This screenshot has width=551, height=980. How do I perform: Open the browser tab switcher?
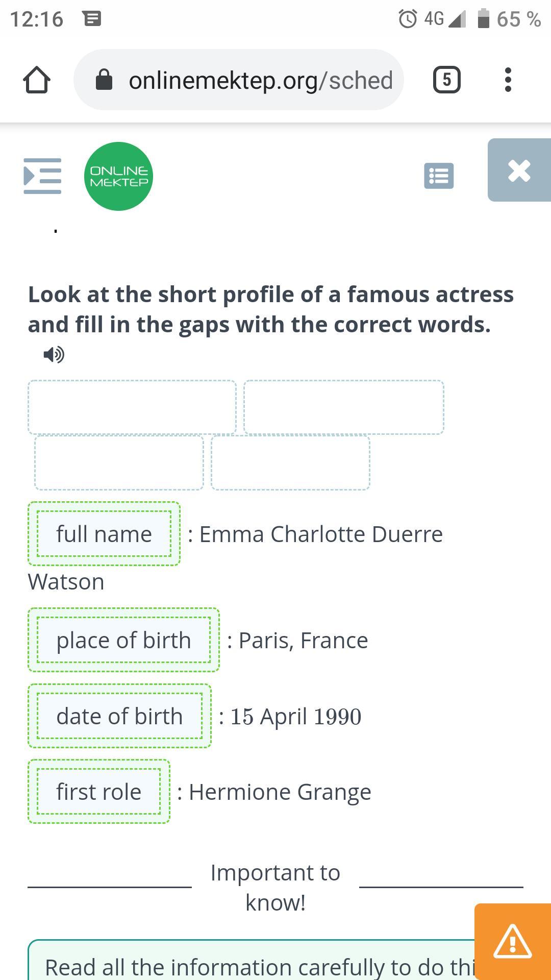pos(446,80)
